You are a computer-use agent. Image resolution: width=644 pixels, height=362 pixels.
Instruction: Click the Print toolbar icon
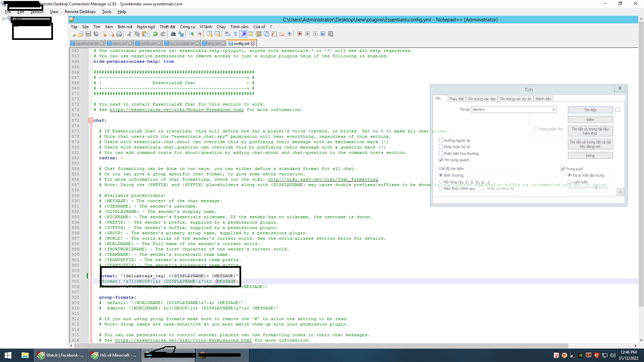point(119,34)
